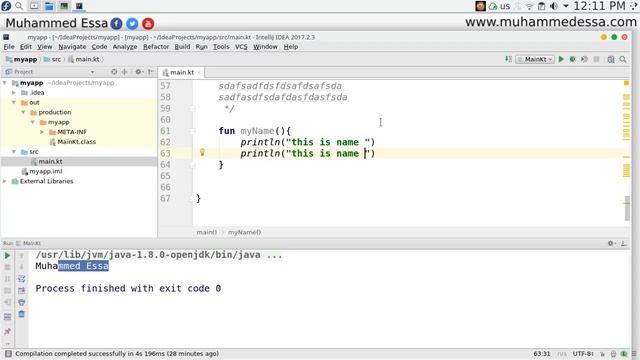Click the editor vertical scrollbar thumb
Image resolution: width=640 pixels, height=360 pixels.
click(627, 209)
